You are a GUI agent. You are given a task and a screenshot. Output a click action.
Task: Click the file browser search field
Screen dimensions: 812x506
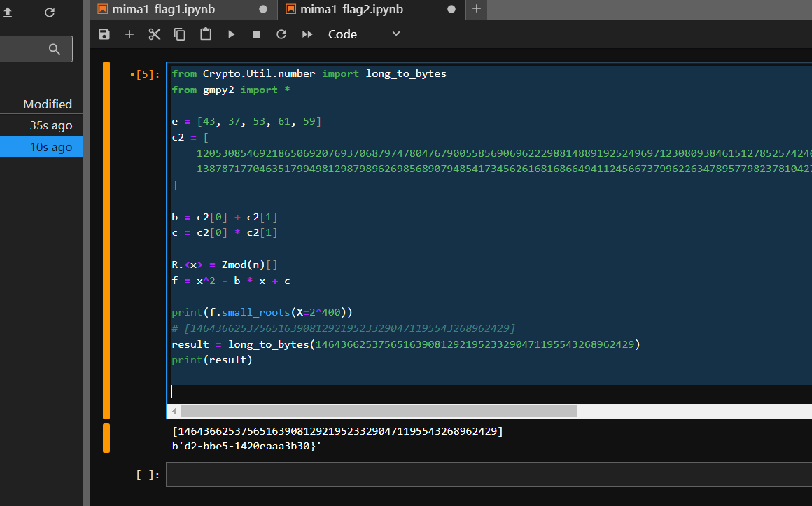[35, 49]
